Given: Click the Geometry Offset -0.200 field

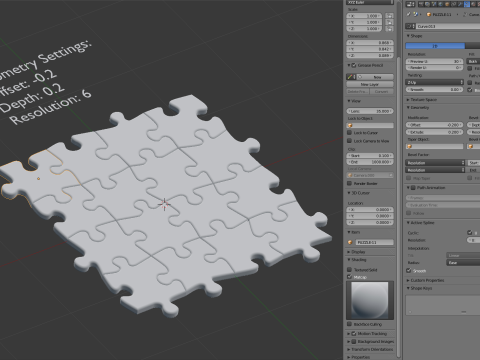Looking at the screenshot, I should coord(434,125).
